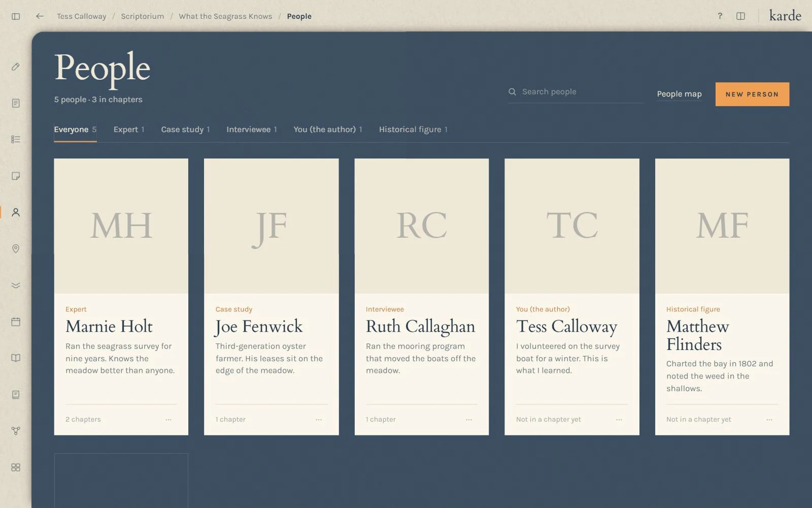812x508 pixels.
Task: Switch to the Everyone tab
Action: 75,130
